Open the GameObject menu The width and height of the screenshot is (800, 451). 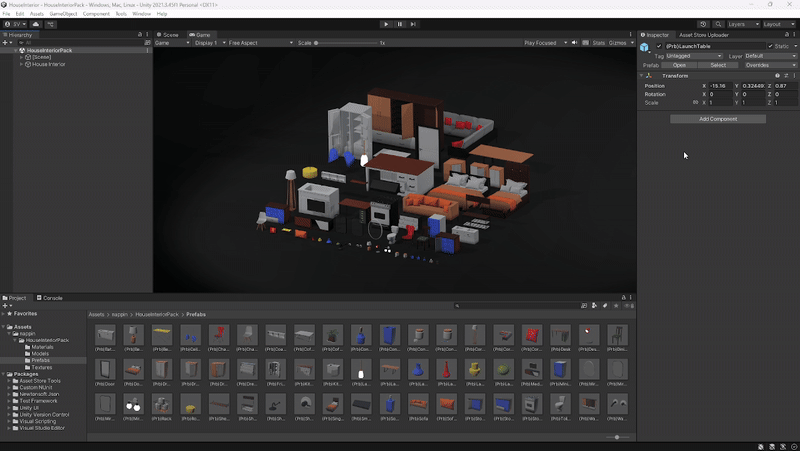click(x=63, y=14)
